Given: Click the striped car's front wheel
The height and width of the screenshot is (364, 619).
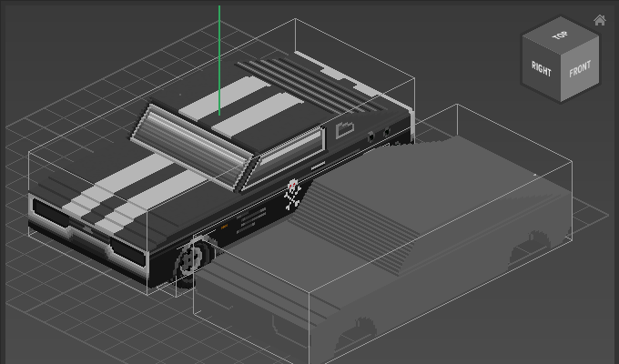Looking at the screenshot, I should 192,258.
